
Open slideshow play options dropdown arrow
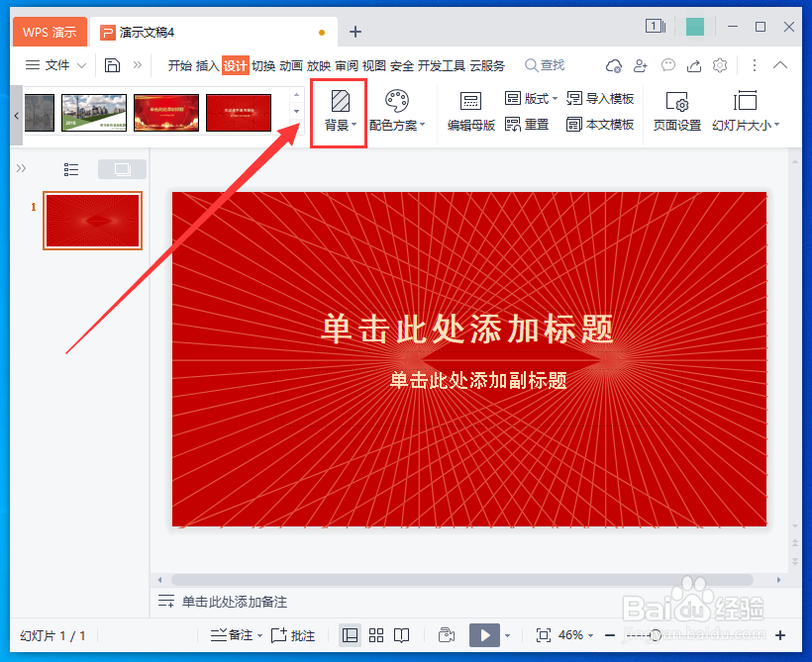[x=507, y=635]
